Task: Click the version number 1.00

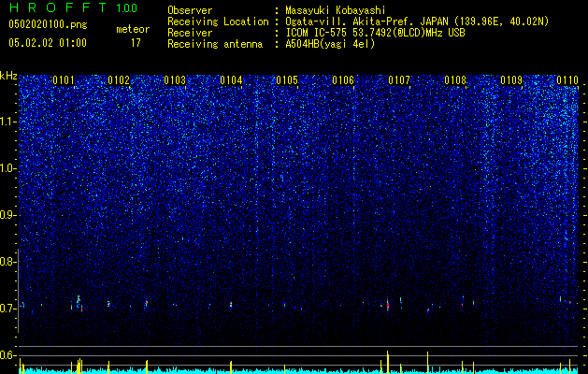Action: pyautogui.click(x=127, y=7)
